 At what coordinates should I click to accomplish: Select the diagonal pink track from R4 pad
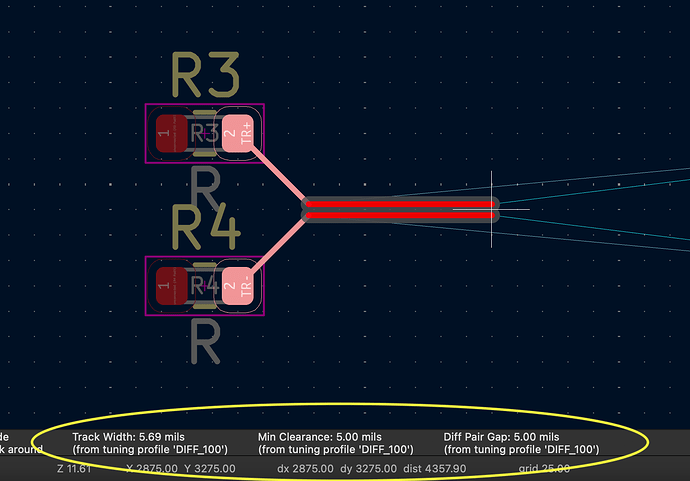280,245
